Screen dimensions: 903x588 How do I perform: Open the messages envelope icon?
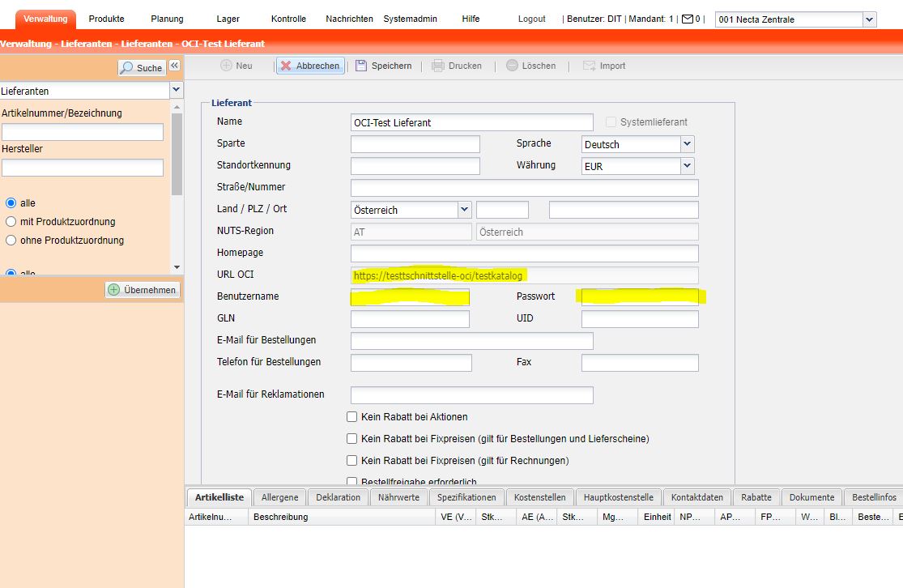(688, 19)
